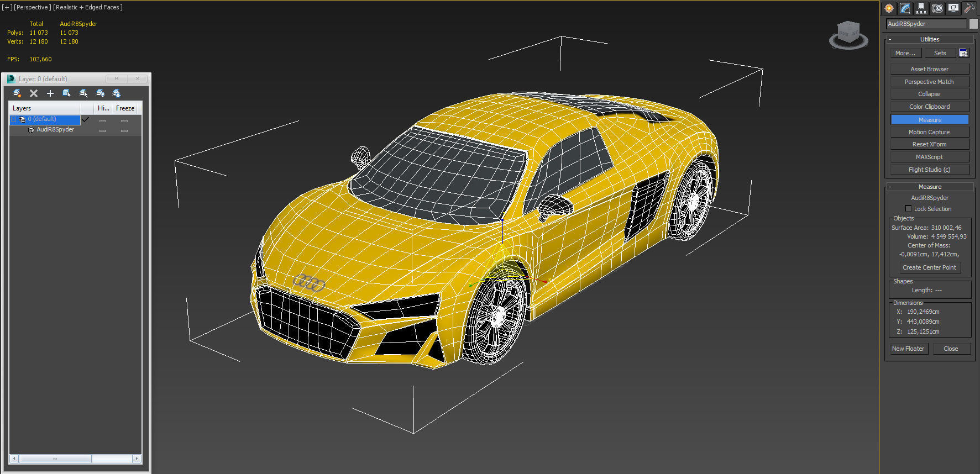The image size is (980, 474).
Task: Click Layer dialog scrollbar right arrow
Action: tap(137, 459)
